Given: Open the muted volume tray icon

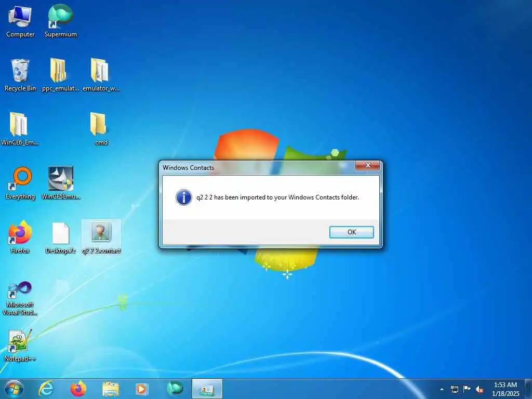Looking at the screenshot, I should (480, 389).
